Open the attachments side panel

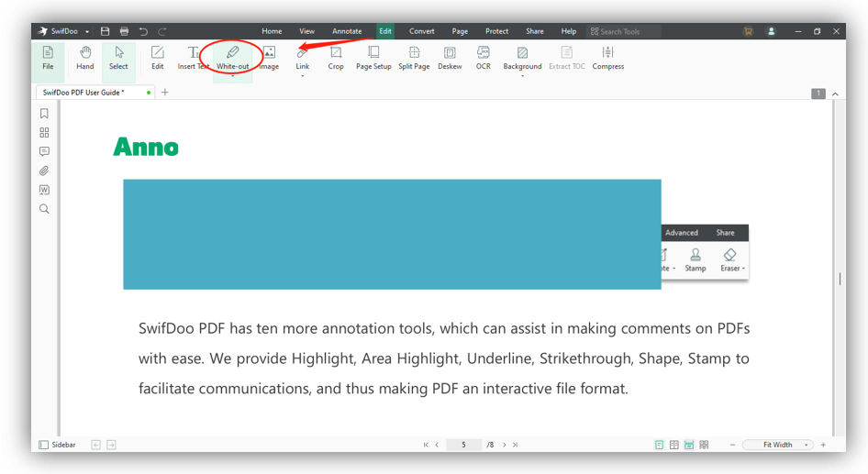tap(44, 171)
